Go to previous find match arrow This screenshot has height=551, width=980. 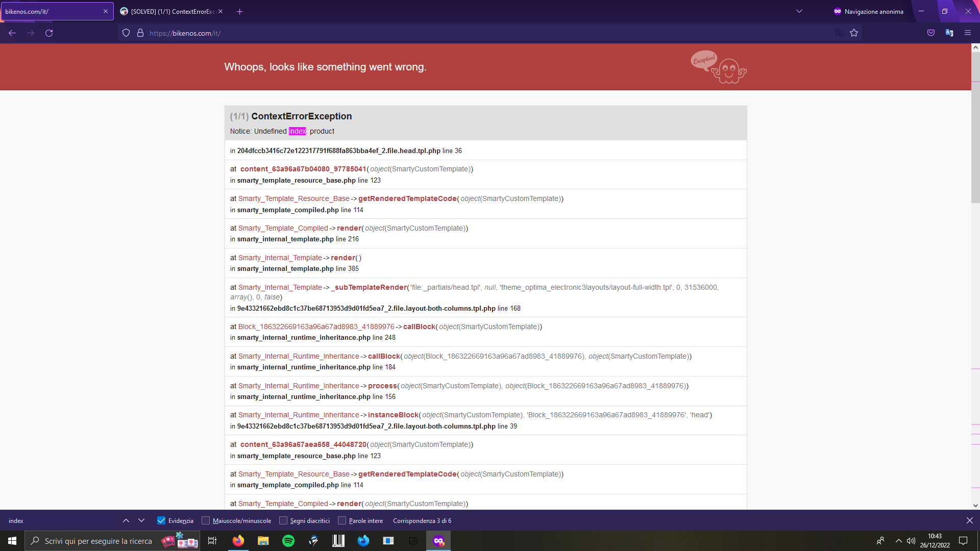[x=126, y=520]
